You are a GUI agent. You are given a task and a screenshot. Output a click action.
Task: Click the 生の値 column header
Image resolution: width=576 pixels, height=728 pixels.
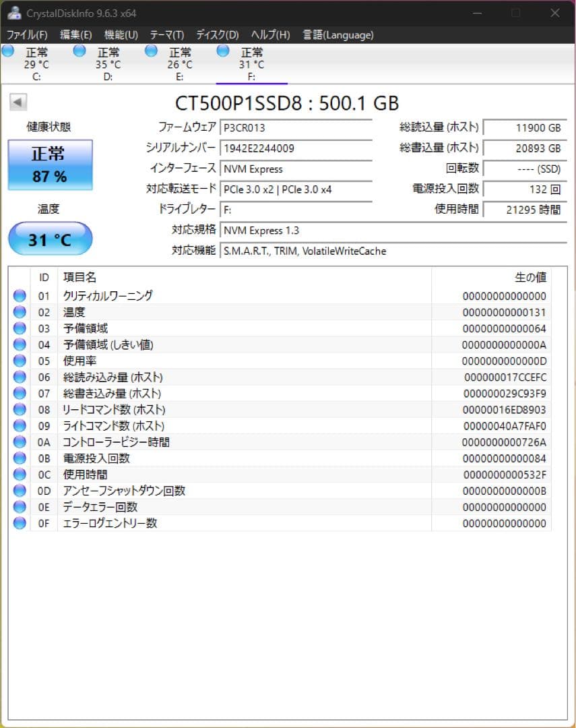coord(492,277)
